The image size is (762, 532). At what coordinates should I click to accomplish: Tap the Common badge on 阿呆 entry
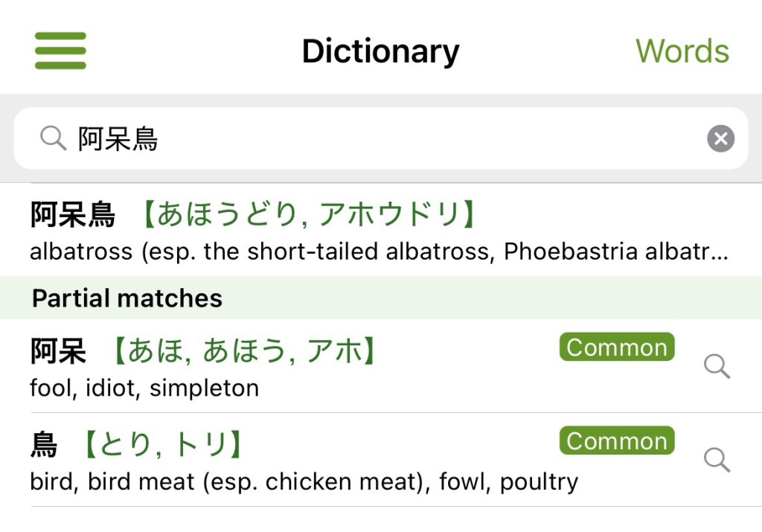(x=616, y=347)
